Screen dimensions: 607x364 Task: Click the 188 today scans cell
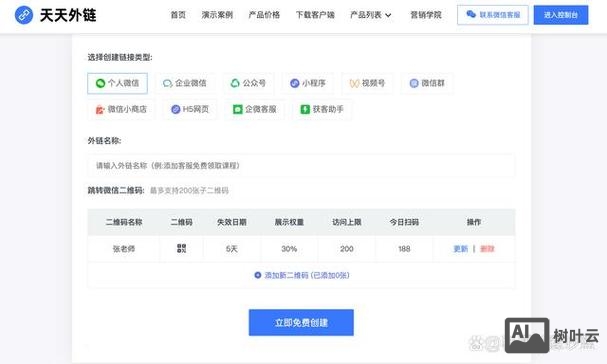click(404, 249)
